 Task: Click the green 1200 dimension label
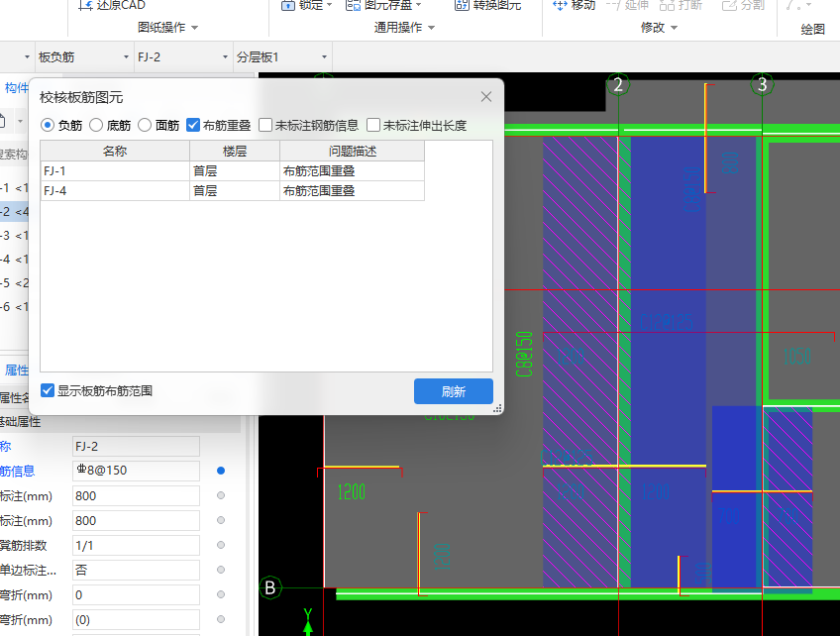[352, 492]
